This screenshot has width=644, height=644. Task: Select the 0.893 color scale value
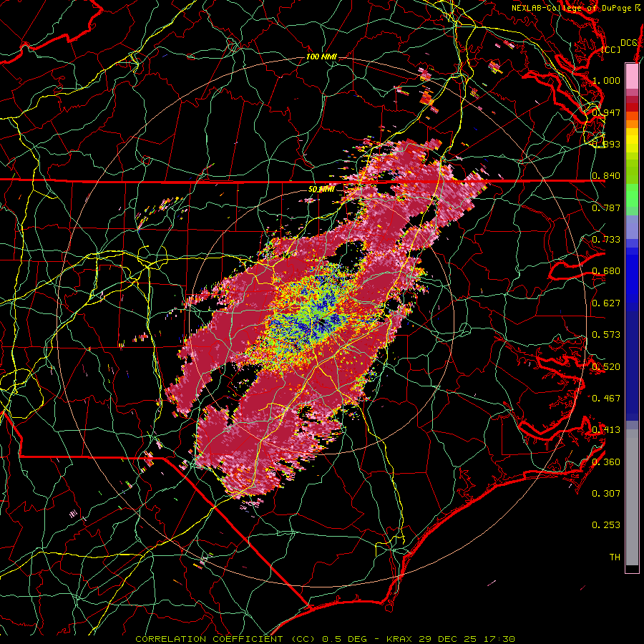606,144
